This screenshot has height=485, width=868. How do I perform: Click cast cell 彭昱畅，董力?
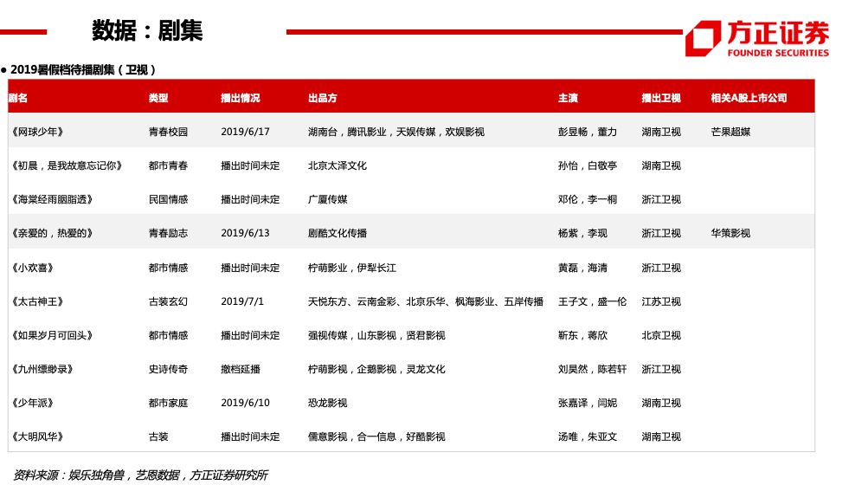(x=588, y=132)
